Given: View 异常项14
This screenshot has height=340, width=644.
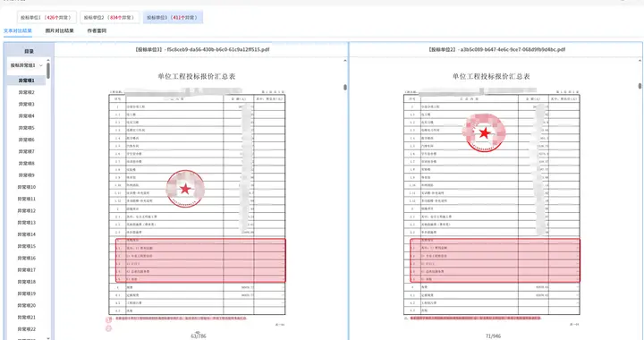Looking at the screenshot, I should click(x=26, y=234).
